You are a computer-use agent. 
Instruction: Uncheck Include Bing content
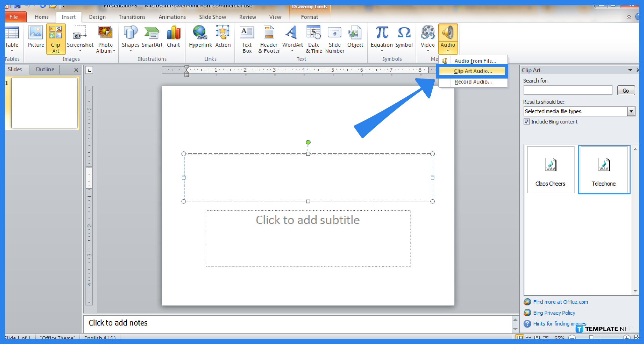point(527,121)
